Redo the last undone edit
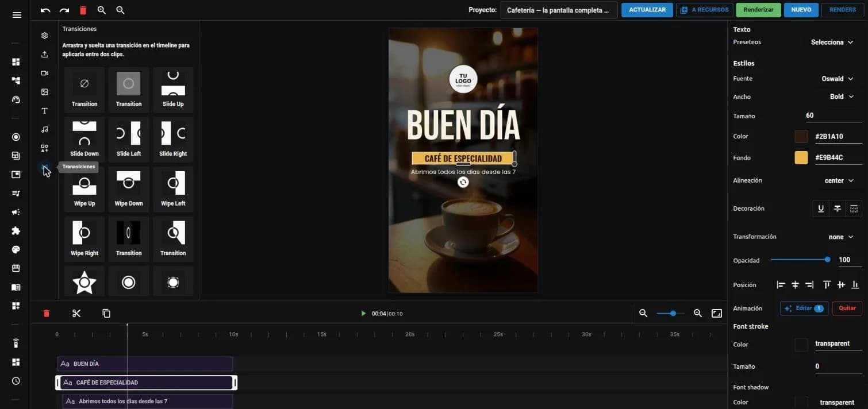 click(x=64, y=10)
